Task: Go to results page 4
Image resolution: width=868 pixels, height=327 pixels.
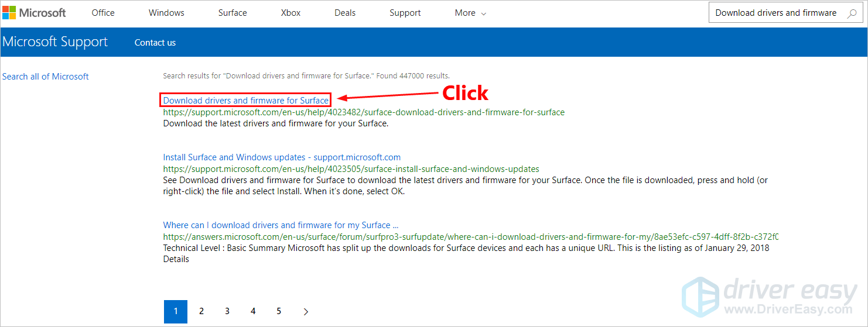Action: pos(253,311)
